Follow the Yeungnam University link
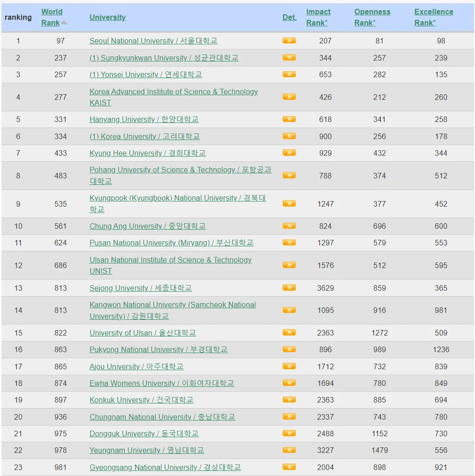The width and height of the screenshot is (475, 476). tap(147, 450)
